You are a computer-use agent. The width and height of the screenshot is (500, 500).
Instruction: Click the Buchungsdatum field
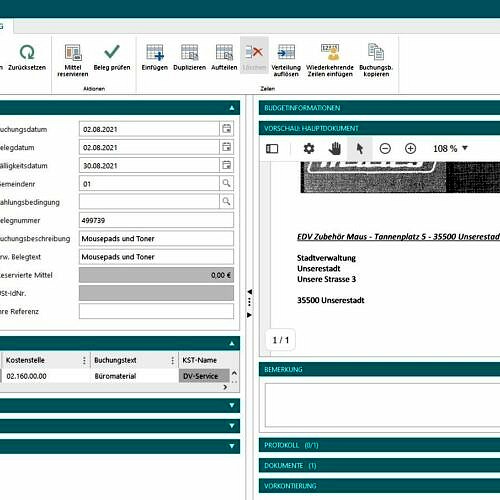149,129
